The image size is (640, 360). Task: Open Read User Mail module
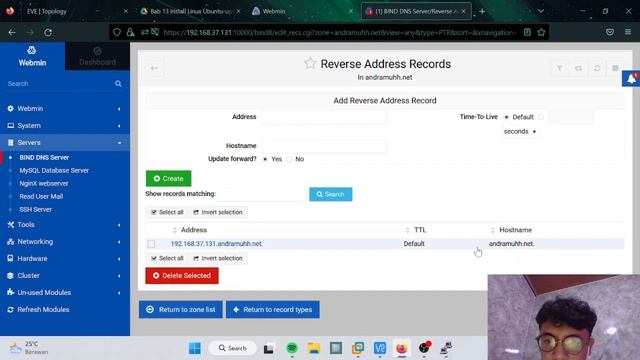(x=41, y=197)
